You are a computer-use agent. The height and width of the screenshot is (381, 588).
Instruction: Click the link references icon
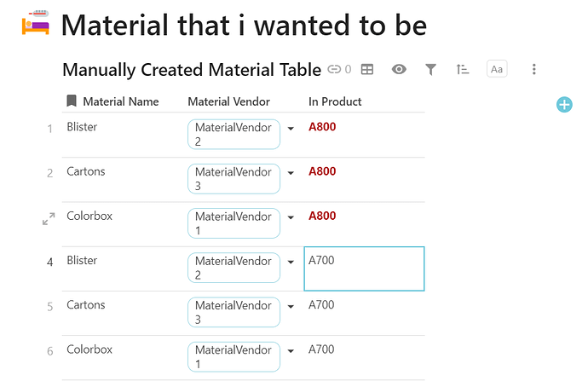(335, 70)
